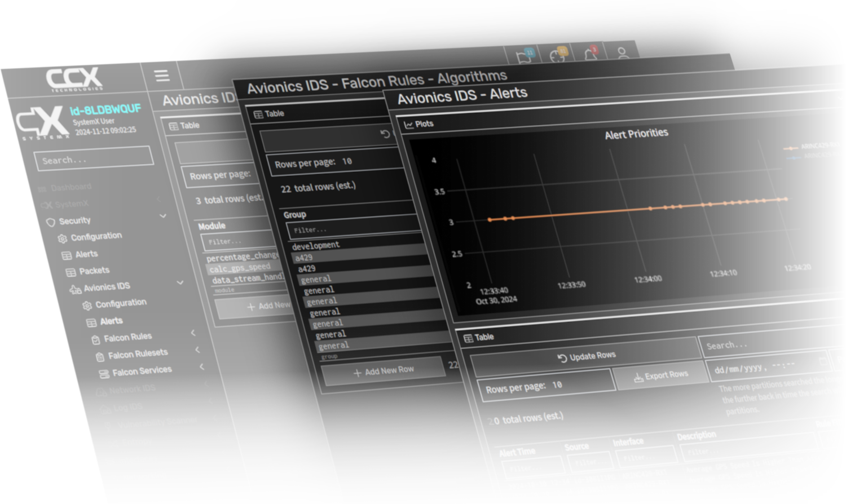
Task: Click the id-8LDBWQUF device identifier
Action: coord(105,109)
